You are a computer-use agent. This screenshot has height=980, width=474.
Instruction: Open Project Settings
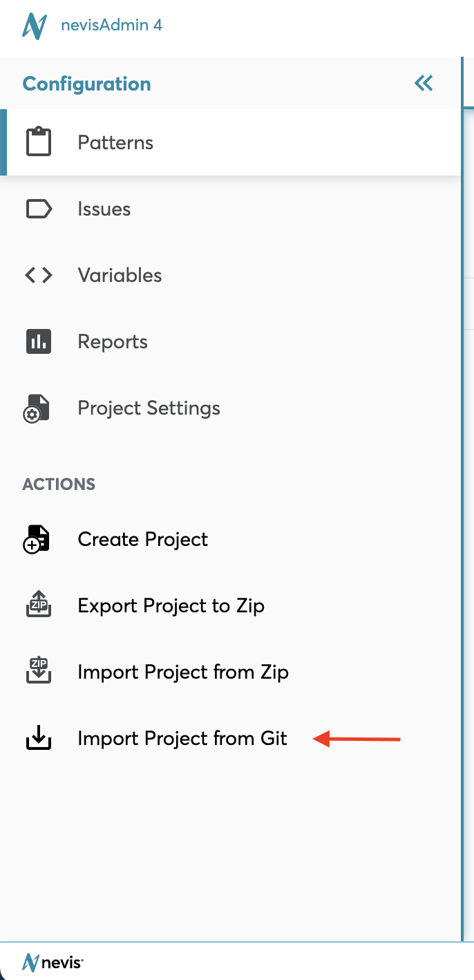coord(149,408)
